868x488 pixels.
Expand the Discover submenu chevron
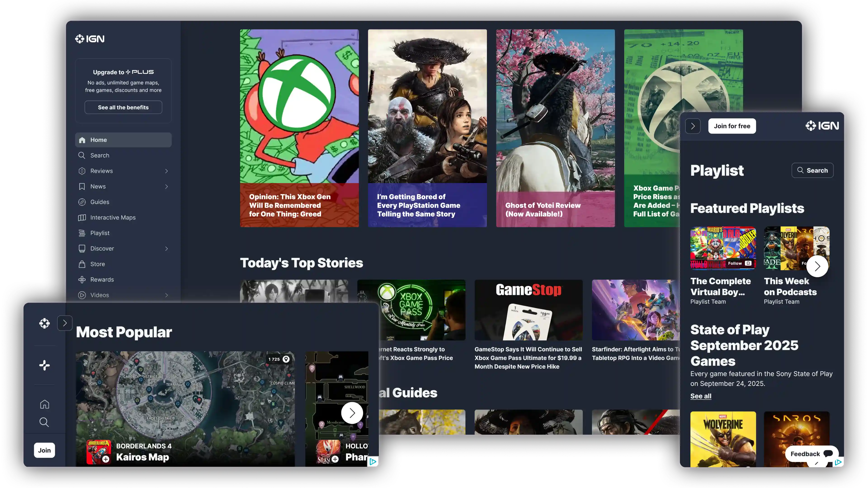click(x=166, y=249)
